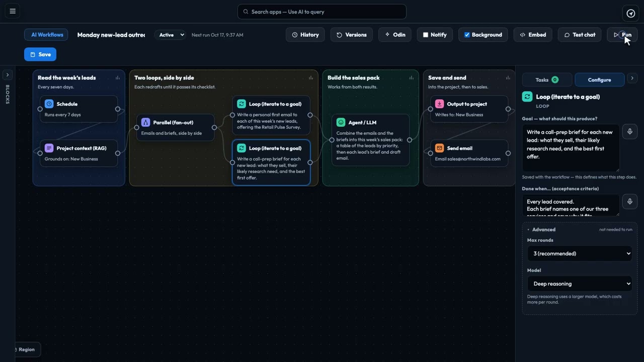Click the Schedule block clock icon
The height and width of the screenshot is (362, 644).
coord(49,104)
